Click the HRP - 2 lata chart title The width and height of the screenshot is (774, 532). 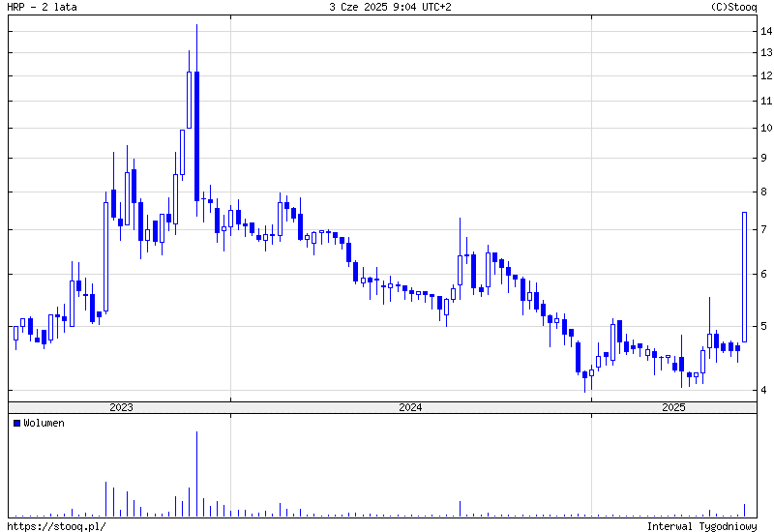pyautogui.click(x=42, y=7)
